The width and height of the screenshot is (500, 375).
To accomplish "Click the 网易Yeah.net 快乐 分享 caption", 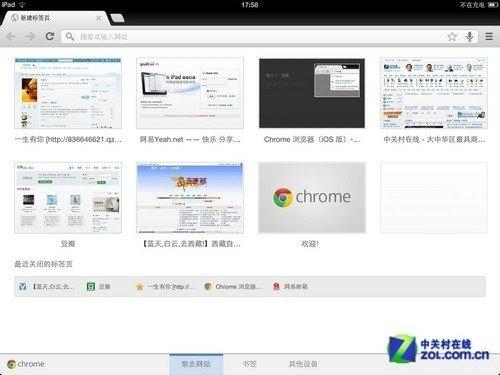I will [190, 139].
